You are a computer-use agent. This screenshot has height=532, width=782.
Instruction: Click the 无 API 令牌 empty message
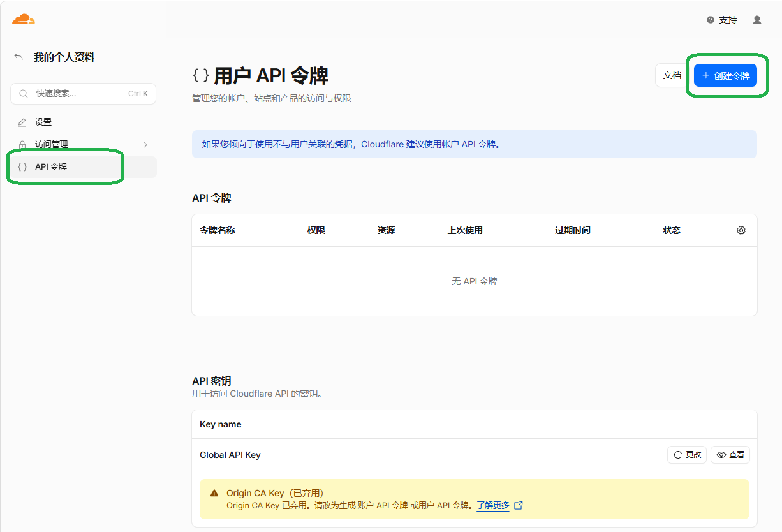(x=475, y=281)
